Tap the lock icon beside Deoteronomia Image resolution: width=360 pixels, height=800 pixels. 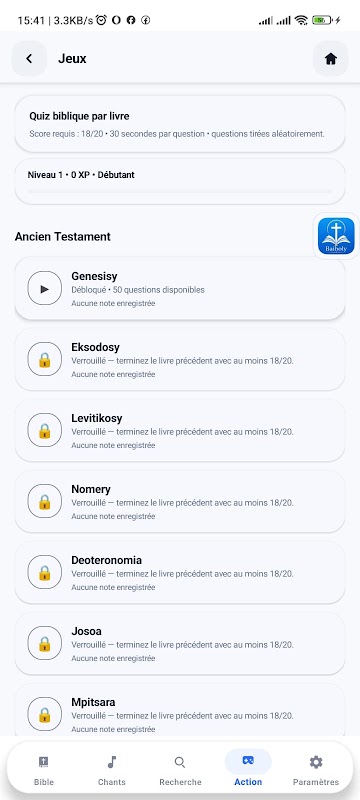[44, 572]
